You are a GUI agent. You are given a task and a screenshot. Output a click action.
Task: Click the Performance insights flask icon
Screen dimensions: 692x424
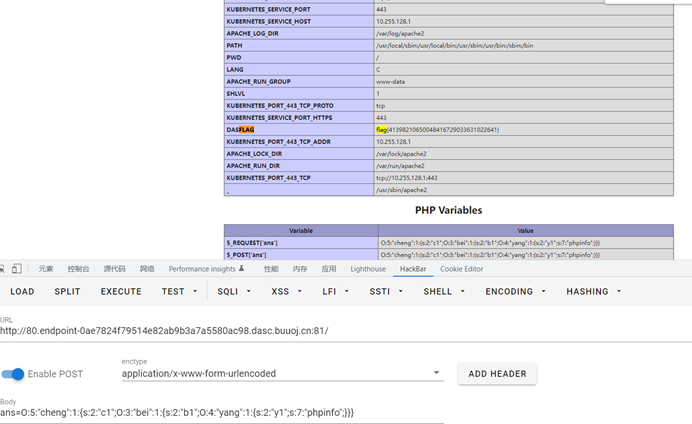[242, 269]
